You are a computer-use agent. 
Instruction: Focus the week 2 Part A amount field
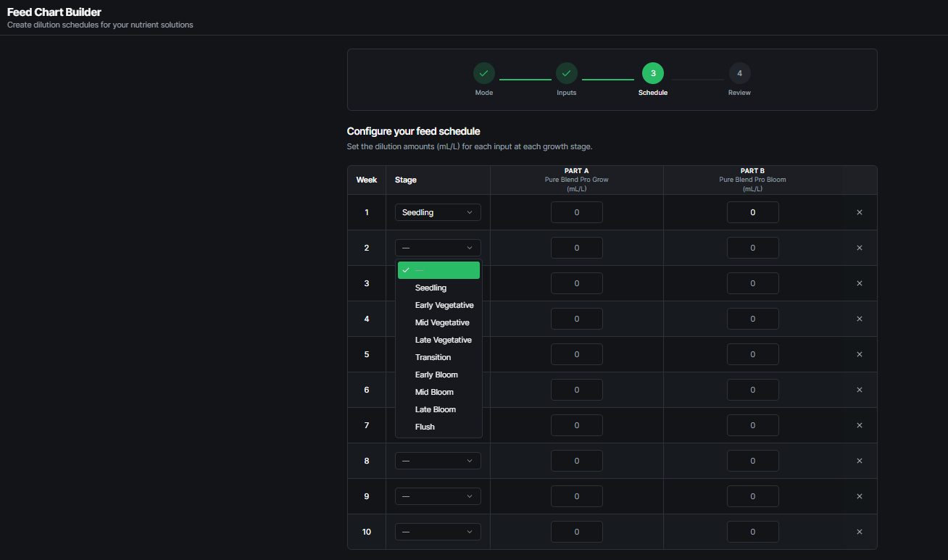(577, 248)
